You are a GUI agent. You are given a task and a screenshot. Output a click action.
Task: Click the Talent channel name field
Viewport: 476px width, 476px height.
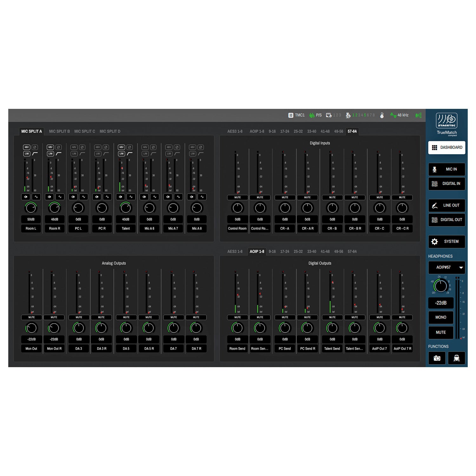pos(126,228)
